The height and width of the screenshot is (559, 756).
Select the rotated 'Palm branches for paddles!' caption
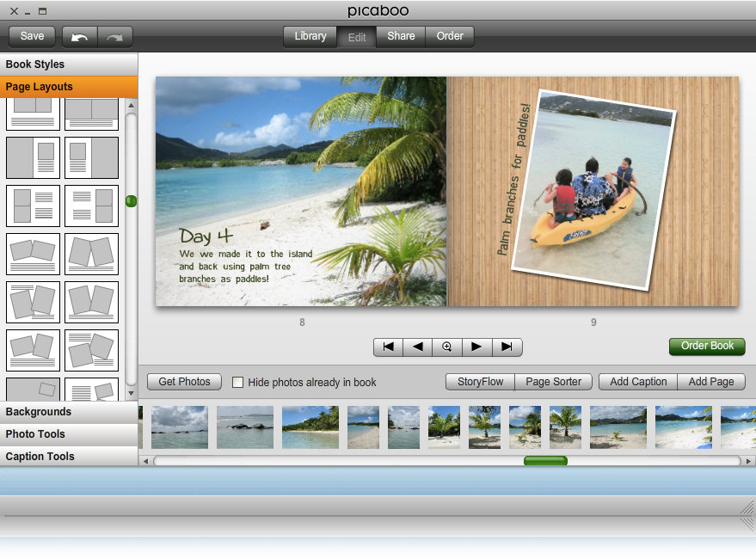[x=514, y=180]
